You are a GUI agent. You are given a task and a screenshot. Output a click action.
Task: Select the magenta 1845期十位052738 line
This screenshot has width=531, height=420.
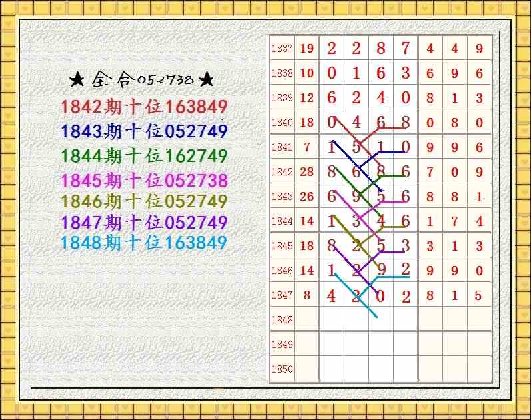click(x=144, y=181)
